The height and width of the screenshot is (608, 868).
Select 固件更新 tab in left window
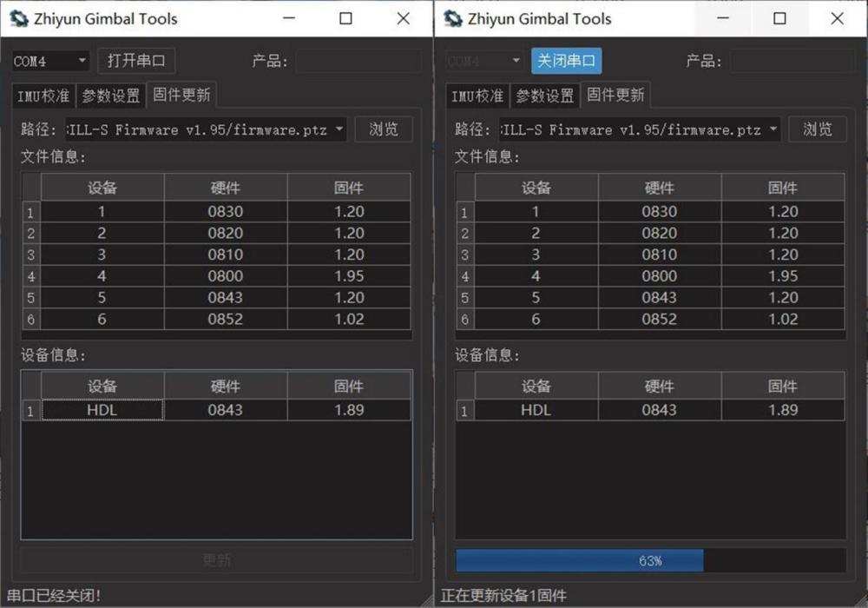coord(181,96)
